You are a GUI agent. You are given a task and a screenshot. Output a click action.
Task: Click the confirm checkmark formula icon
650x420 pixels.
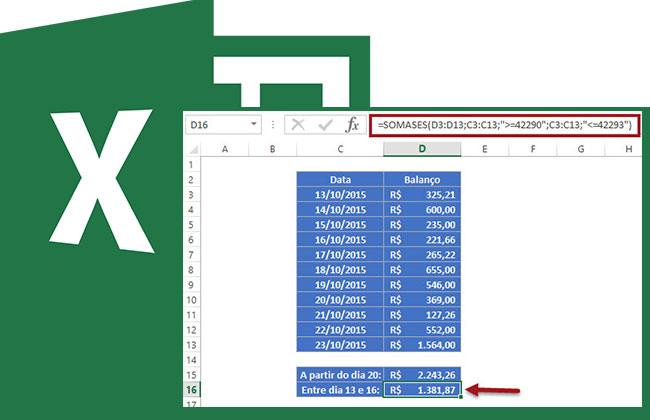tap(325, 124)
